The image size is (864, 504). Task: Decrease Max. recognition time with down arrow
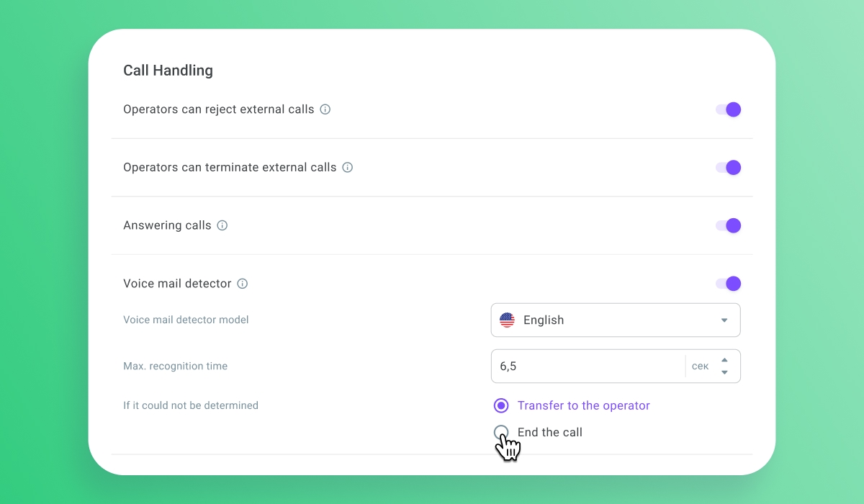coord(724,372)
